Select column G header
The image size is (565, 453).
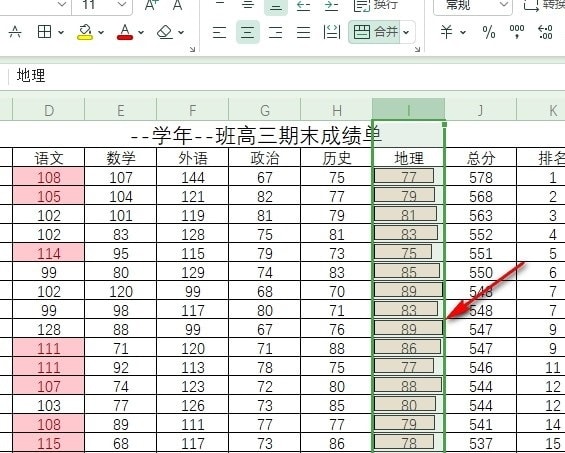coord(265,110)
